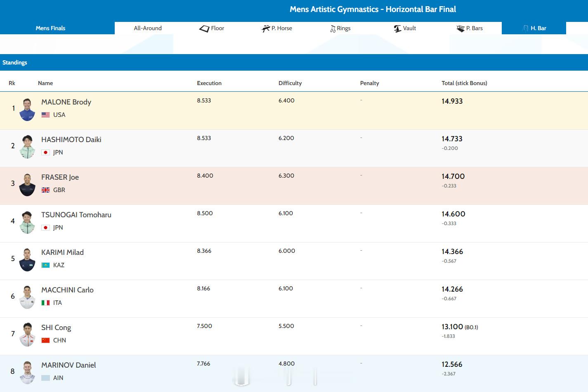Viewport: 588px width, 392px height.
Task: Select the Rings event tab
Action: [340, 28]
